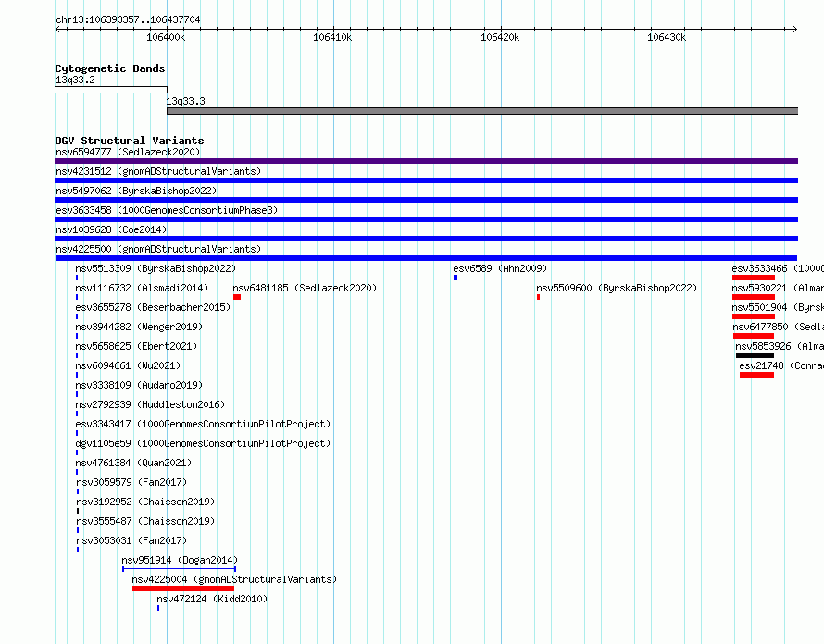Select nsv4761384 (Quan2021) variant
The image size is (824, 644).
(133, 463)
